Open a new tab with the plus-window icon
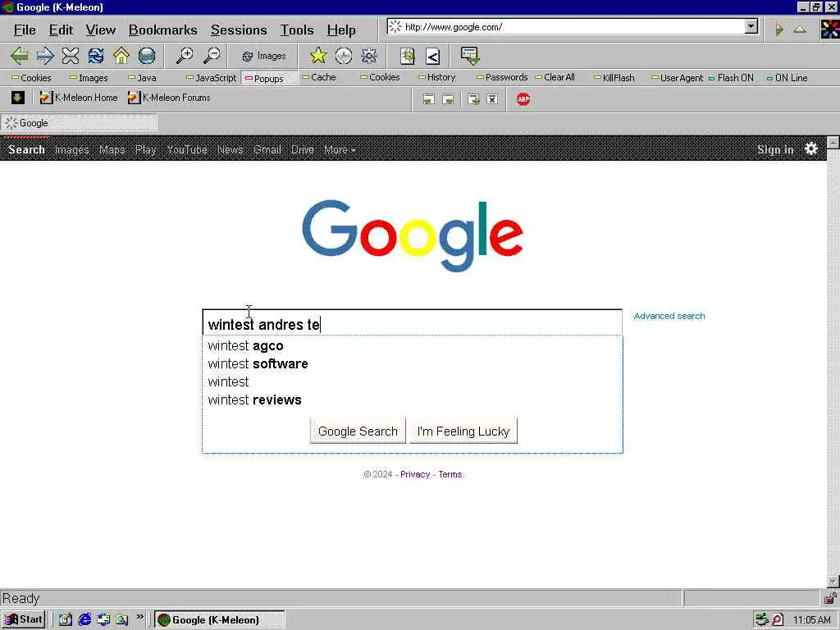 click(473, 99)
